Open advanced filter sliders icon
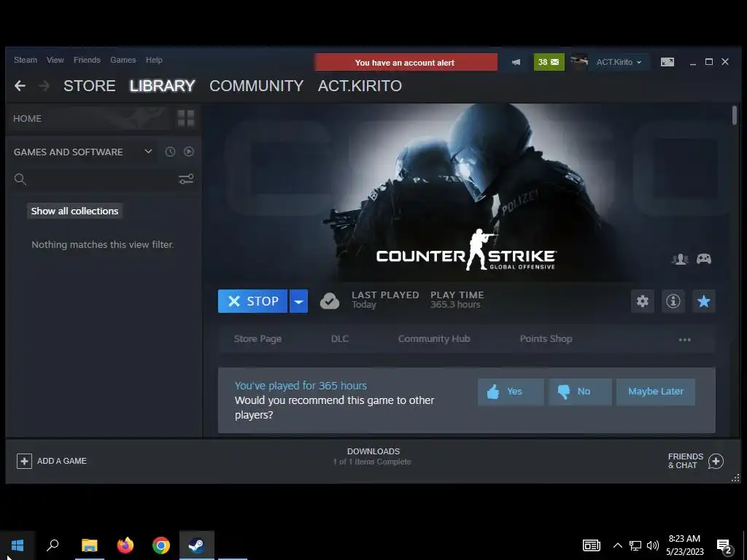This screenshot has width=747, height=560. 186,179
